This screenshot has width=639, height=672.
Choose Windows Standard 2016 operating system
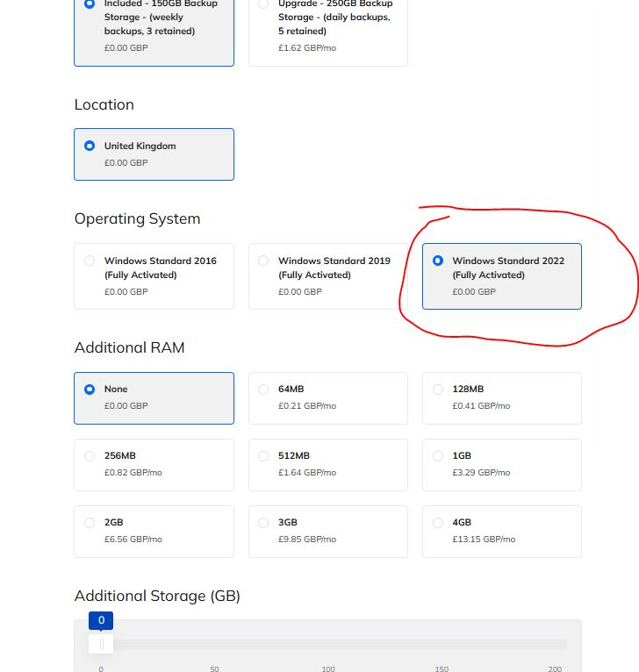click(x=154, y=275)
